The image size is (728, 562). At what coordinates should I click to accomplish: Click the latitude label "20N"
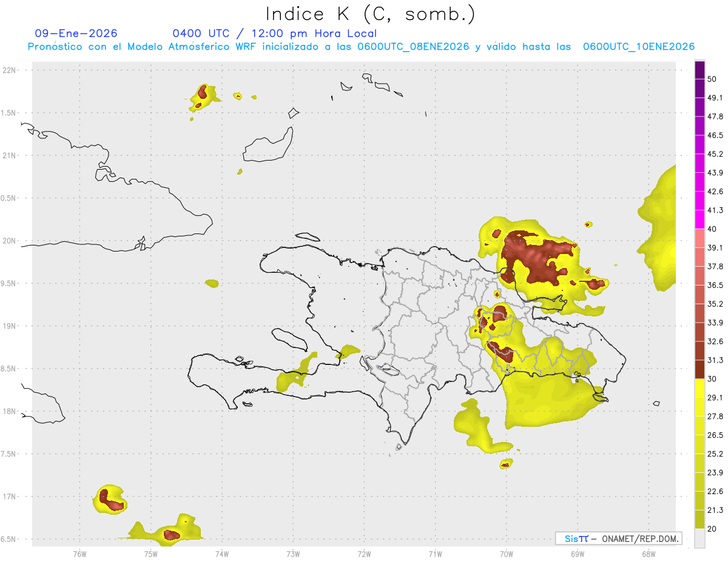[x=10, y=241]
